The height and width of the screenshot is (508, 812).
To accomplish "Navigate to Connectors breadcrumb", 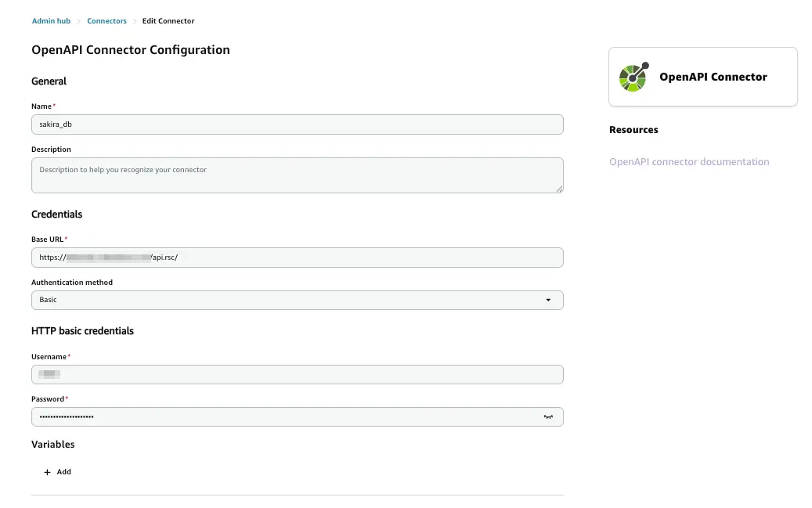I will coord(106,21).
